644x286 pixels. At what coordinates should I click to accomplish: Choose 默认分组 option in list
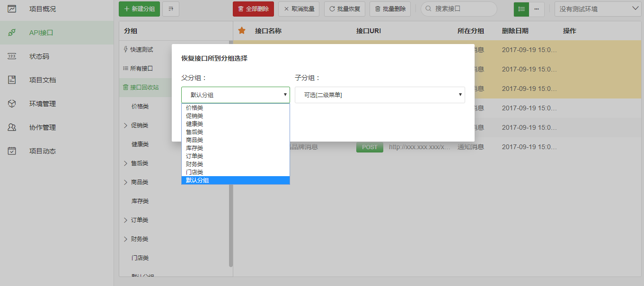pos(197,180)
